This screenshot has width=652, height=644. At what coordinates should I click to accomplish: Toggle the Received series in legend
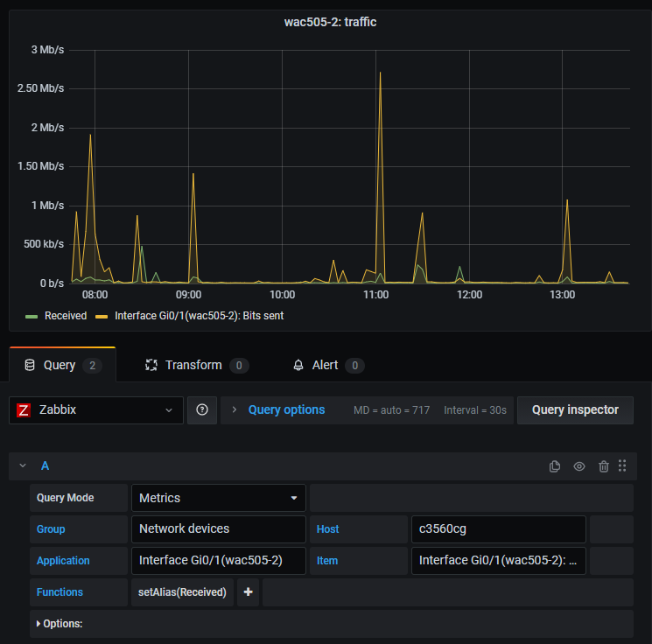[x=66, y=316]
